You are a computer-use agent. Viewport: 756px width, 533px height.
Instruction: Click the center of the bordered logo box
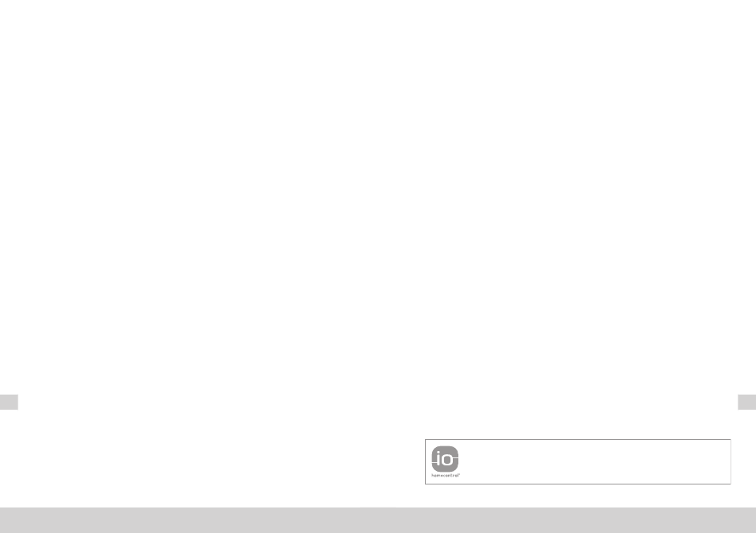[x=578, y=461]
